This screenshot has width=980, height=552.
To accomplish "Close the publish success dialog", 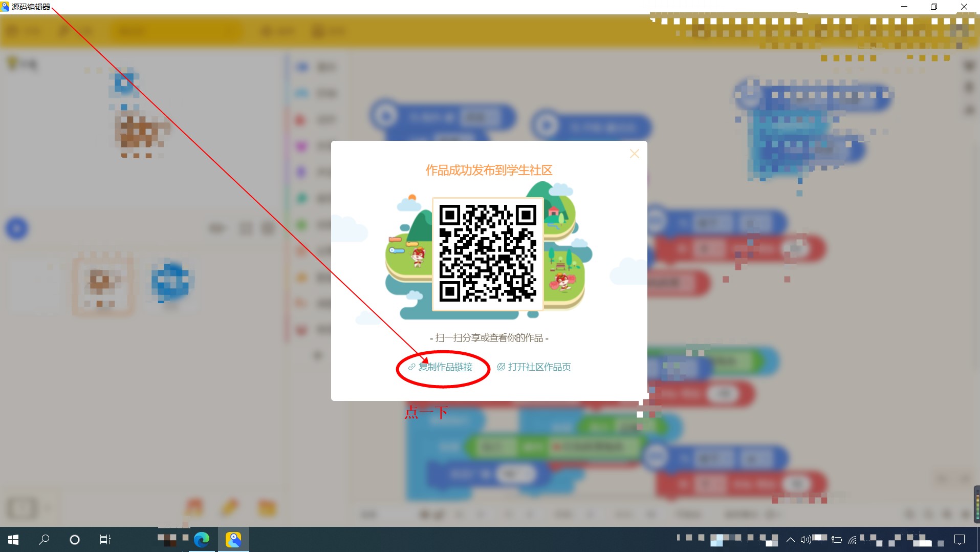I will 634,154.
